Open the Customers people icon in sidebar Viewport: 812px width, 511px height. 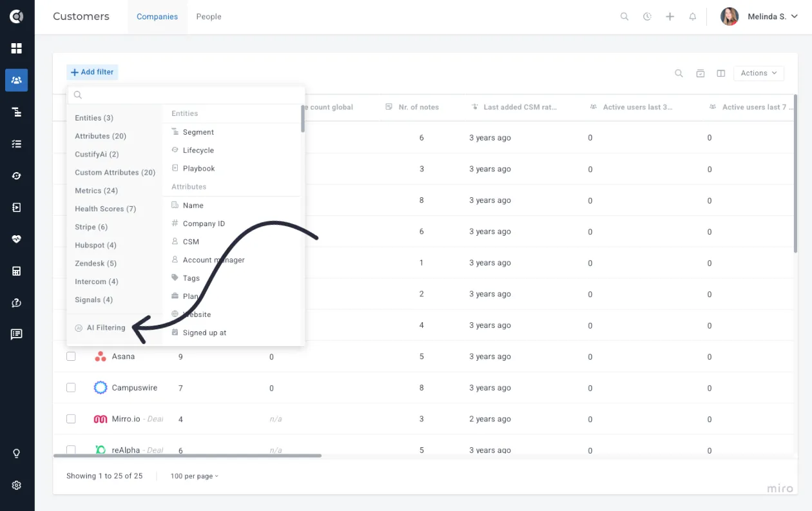17,80
